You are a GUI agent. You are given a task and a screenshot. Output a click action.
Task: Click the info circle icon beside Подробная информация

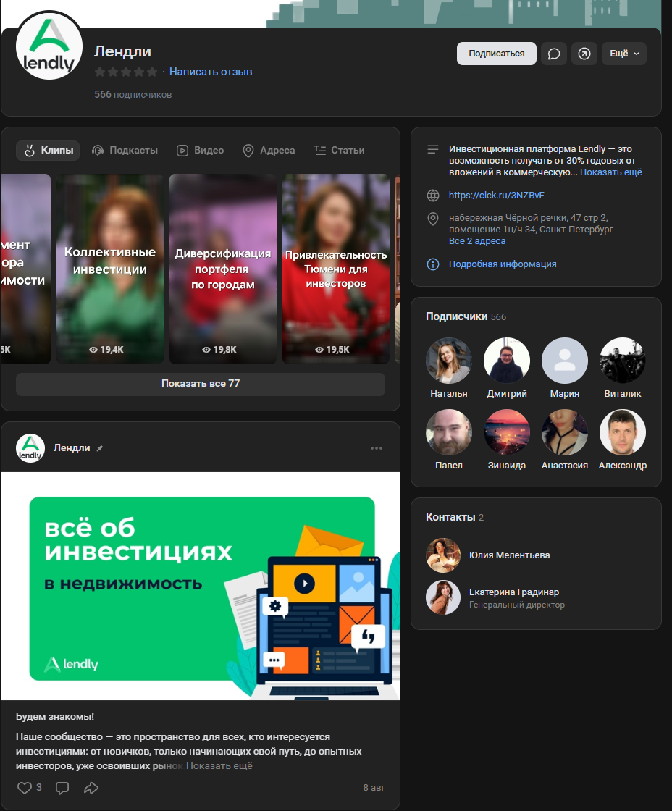click(433, 264)
